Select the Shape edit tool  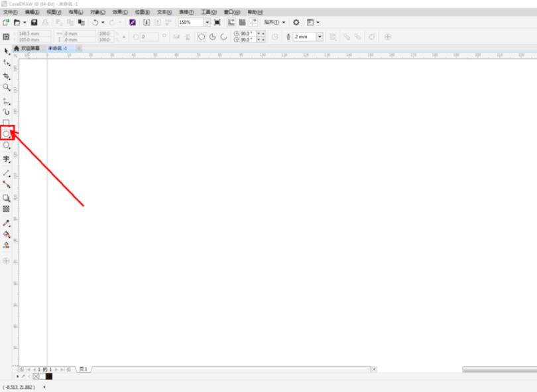tap(7, 64)
